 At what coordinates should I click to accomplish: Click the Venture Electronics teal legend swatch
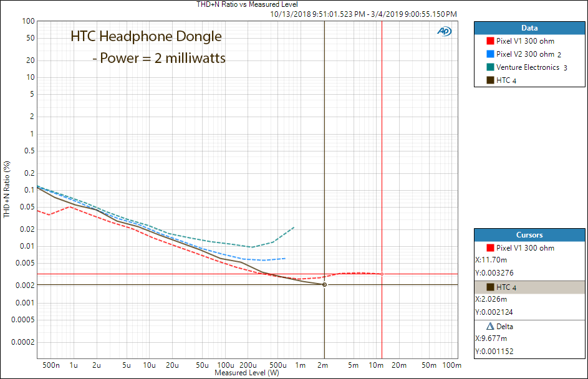click(490, 67)
